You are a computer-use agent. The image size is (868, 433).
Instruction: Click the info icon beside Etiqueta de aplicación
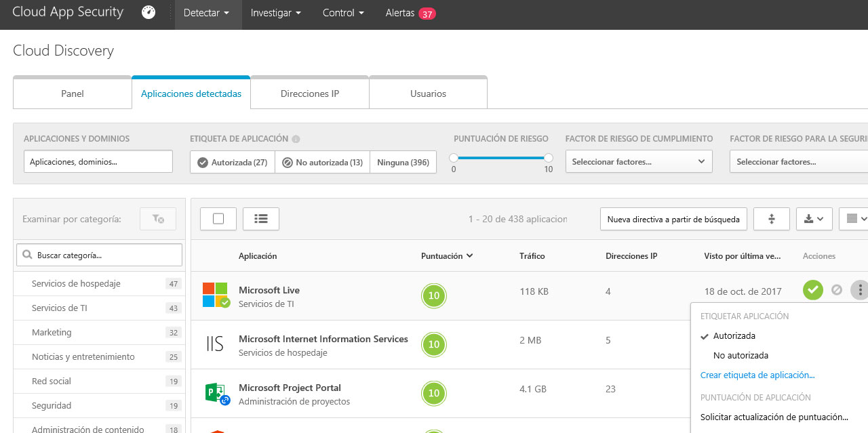coord(296,139)
